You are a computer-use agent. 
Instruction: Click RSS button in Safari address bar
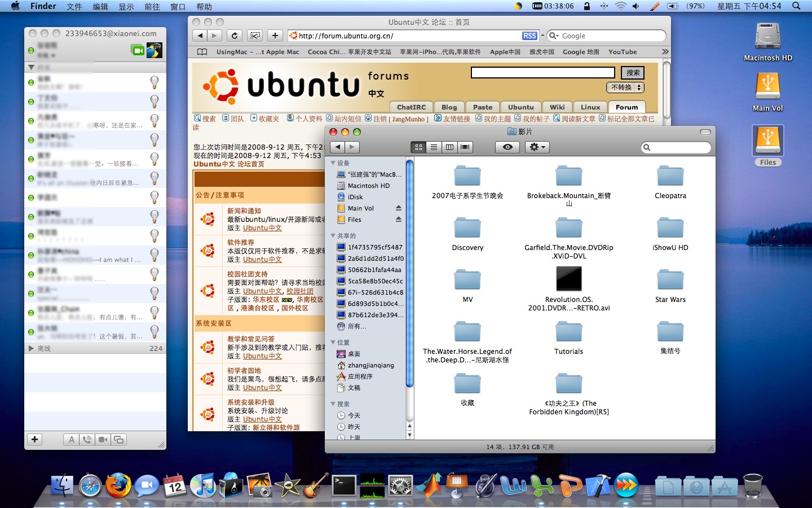[529, 36]
